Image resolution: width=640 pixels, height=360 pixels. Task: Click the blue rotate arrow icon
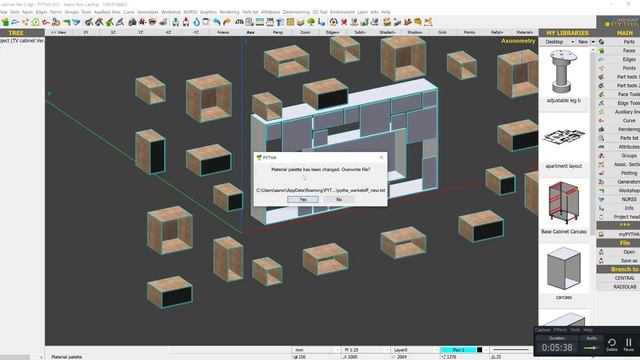click(196, 22)
